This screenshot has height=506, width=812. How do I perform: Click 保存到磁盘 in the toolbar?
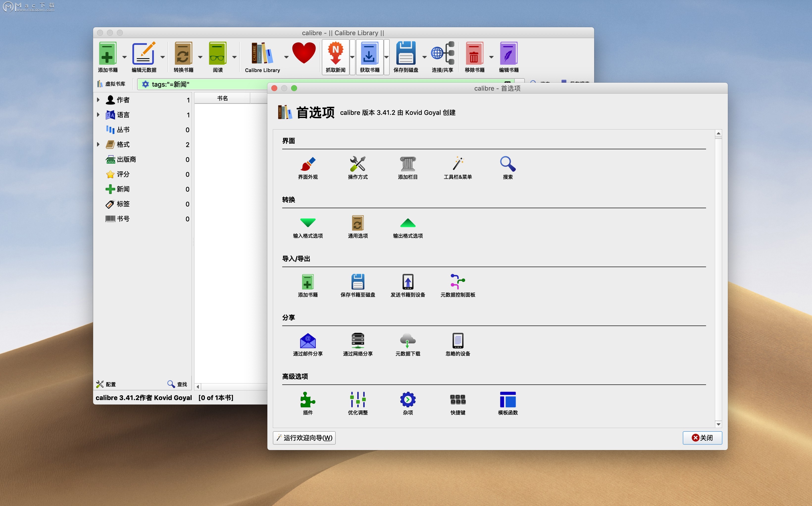[x=406, y=57]
